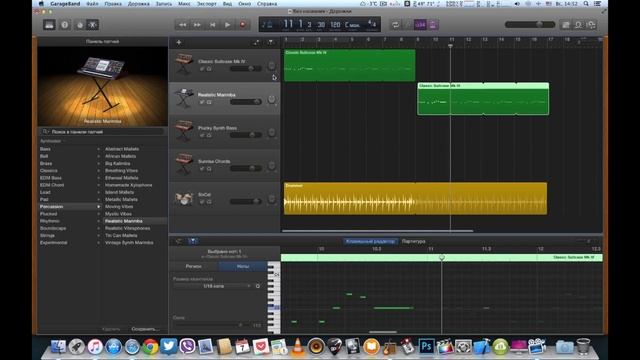Toggle the track header automation button

click(256, 42)
